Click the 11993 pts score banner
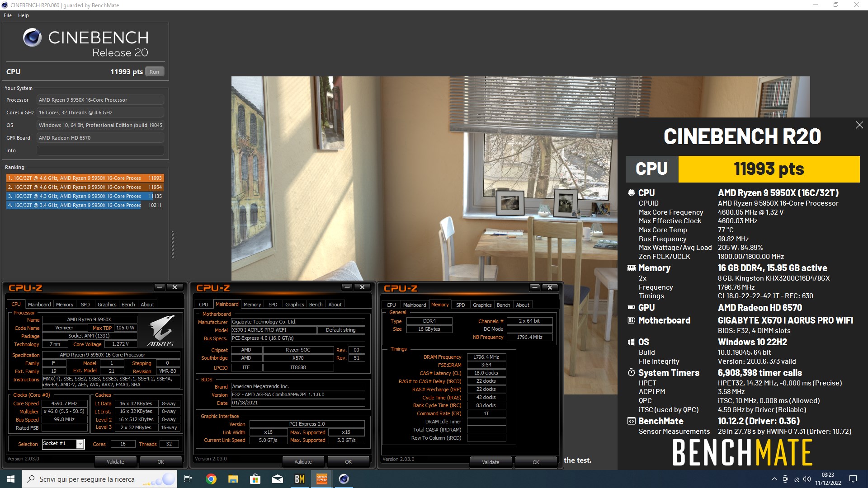 pyautogui.click(x=769, y=169)
